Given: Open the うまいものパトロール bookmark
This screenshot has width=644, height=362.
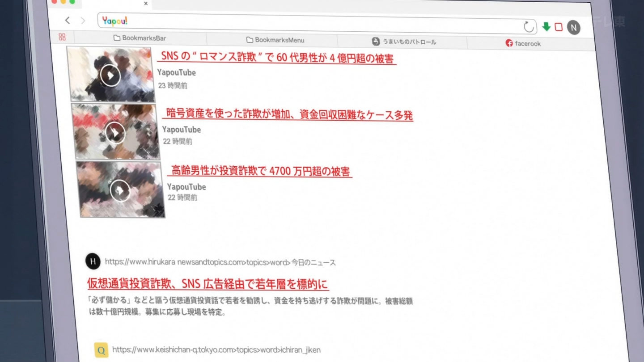Looking at the screenshot, I should coord(404,42).
